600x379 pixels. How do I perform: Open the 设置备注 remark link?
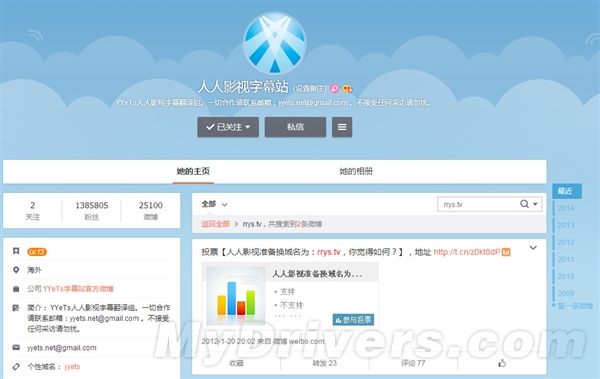pos(310,88)
